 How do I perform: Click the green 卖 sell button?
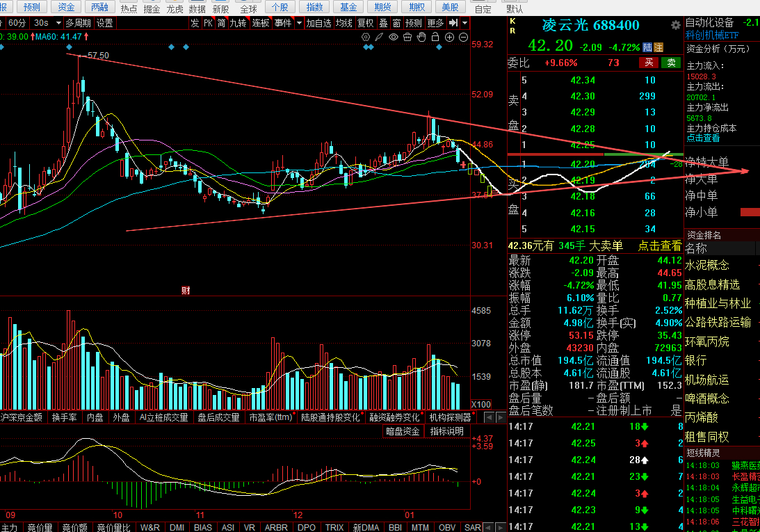point(671,63)
